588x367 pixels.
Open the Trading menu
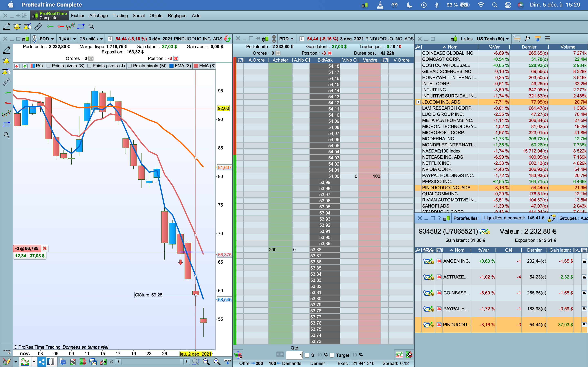coord(120,15)
